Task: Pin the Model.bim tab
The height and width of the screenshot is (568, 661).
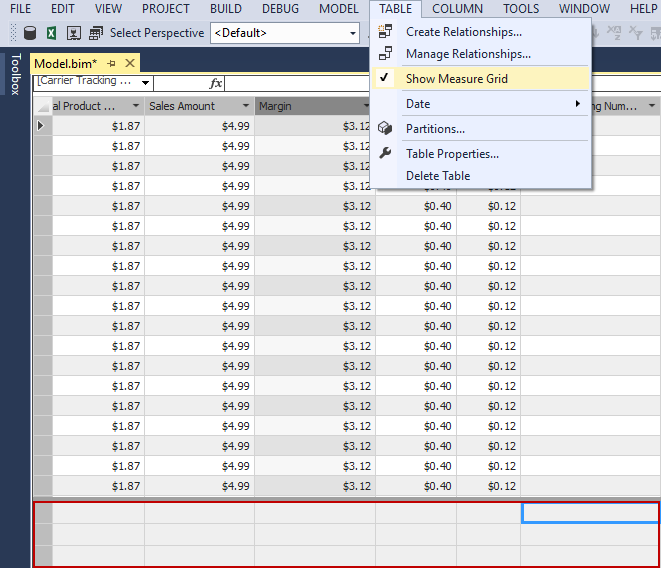Action: pyautogui.click(x=112, y=62)
